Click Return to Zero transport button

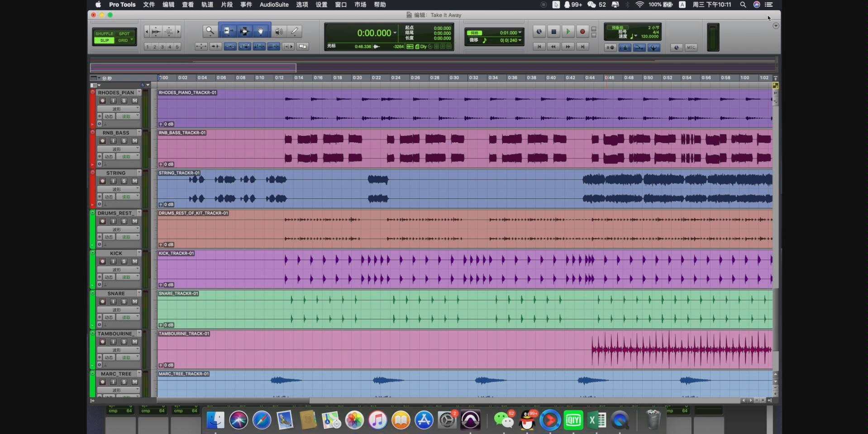pos(539,47)
